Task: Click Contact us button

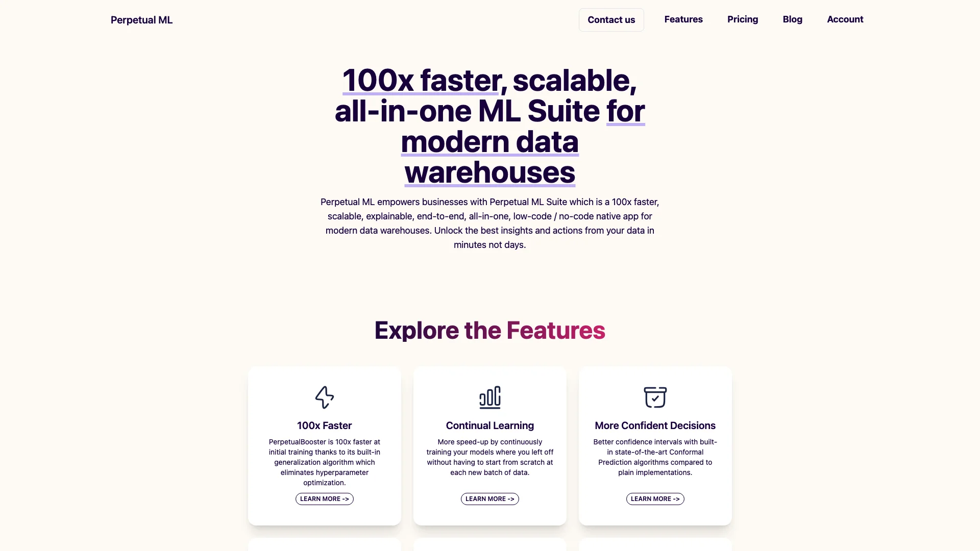Action: [x=611, y=19]
